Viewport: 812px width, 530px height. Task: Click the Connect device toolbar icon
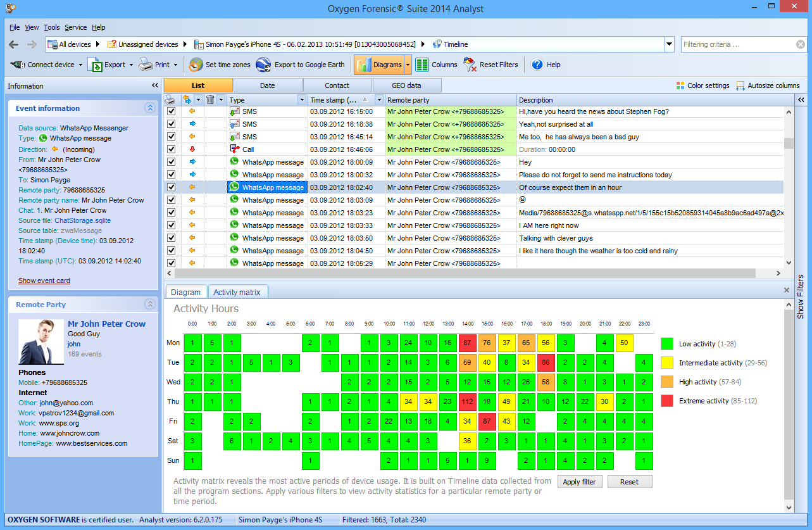(18, 65)
